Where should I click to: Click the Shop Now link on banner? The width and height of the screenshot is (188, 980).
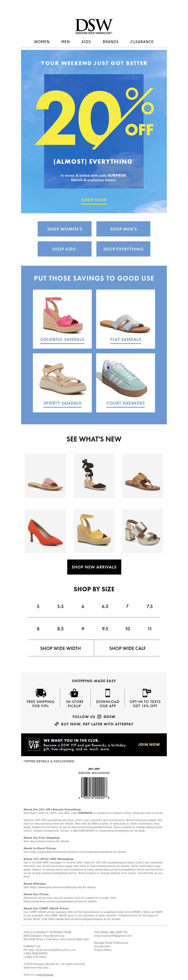tap(94, 200)
